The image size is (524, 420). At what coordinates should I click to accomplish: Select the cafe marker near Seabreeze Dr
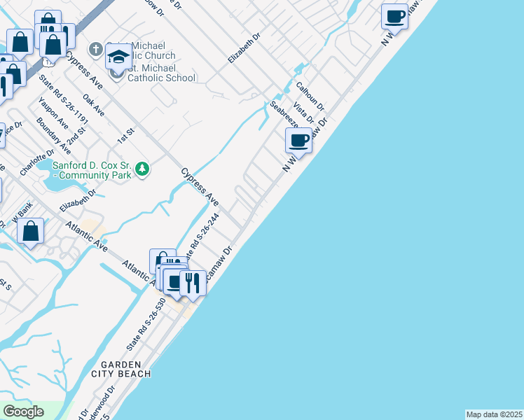tap(298, 141)
